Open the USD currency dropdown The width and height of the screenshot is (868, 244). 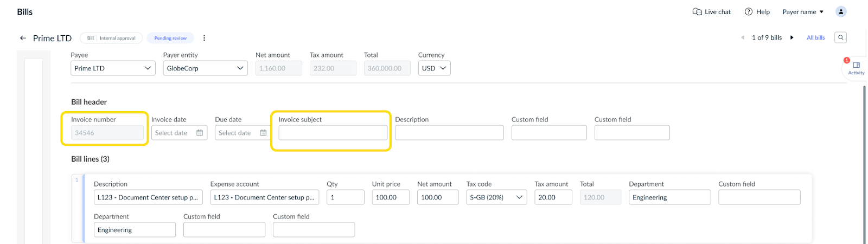click(434, 68)
